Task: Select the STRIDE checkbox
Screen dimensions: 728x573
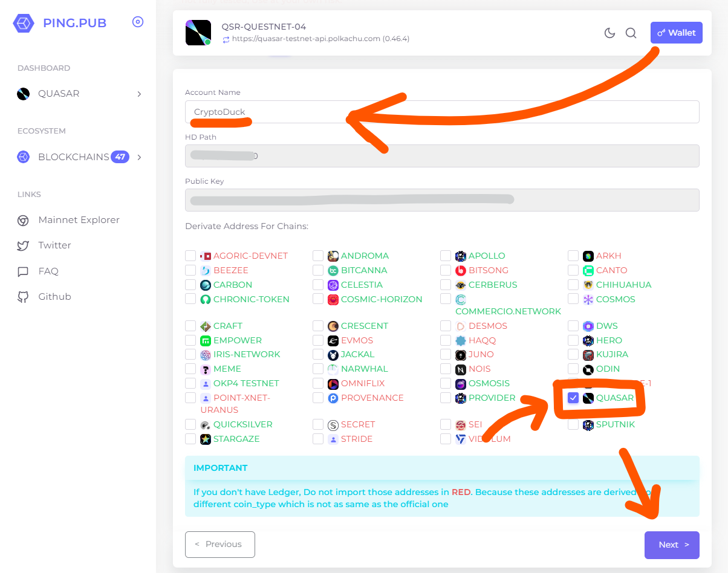Action: (318, 439)
